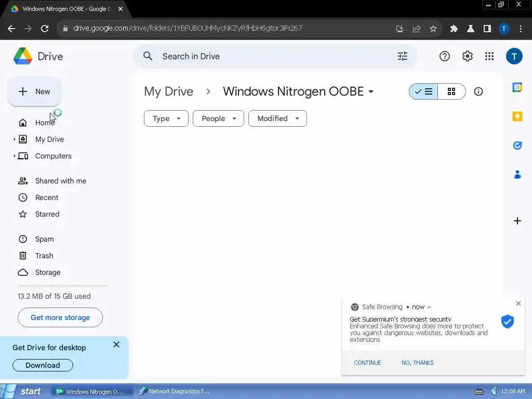This screenshot has height=399, width=532.
Task: Click the Google Drive logo
Action: 23,56
